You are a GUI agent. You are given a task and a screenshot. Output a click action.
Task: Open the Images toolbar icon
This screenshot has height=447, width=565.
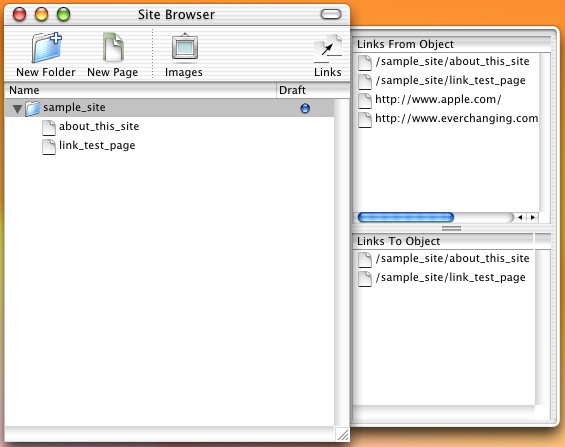point(184,47)
